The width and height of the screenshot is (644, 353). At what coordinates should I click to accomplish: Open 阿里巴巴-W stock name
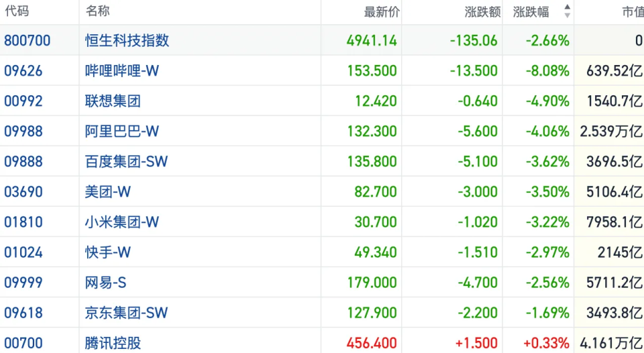click(122, 132)
